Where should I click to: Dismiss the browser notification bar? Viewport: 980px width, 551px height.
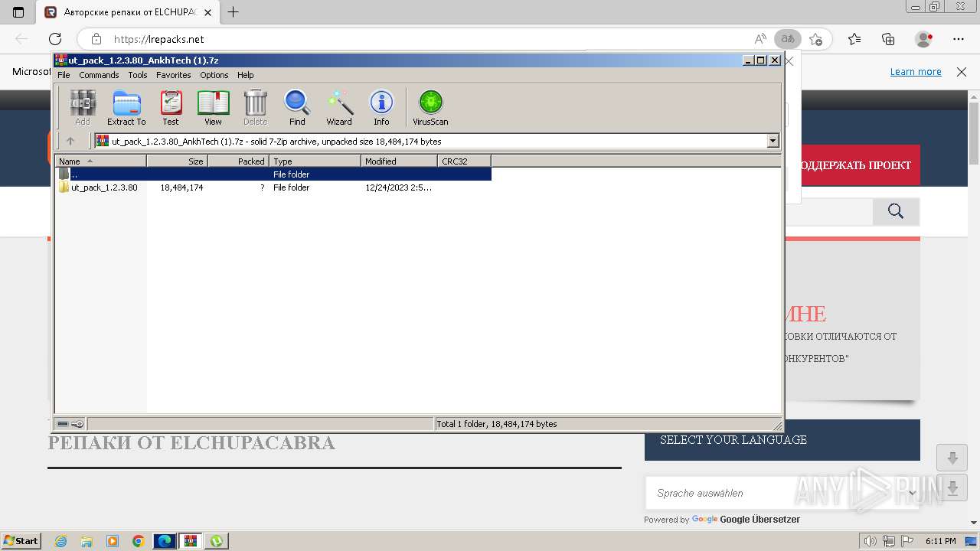(x=962, y=72)
